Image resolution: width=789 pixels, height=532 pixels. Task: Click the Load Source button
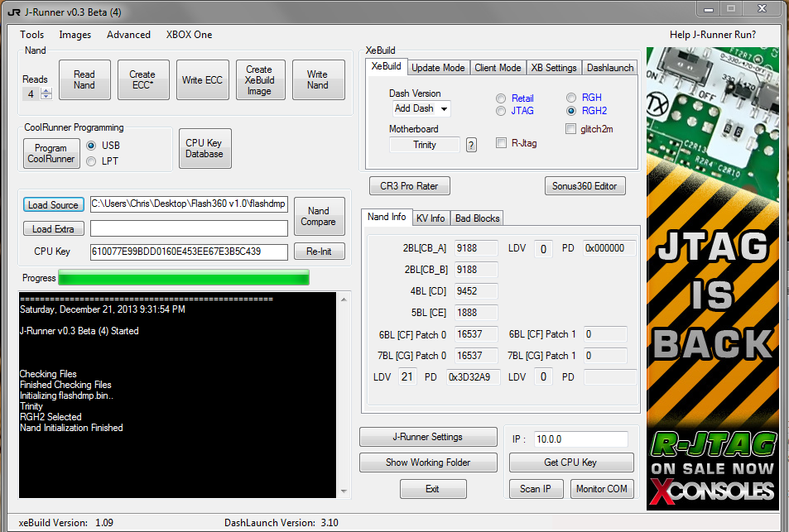[53, 204]
